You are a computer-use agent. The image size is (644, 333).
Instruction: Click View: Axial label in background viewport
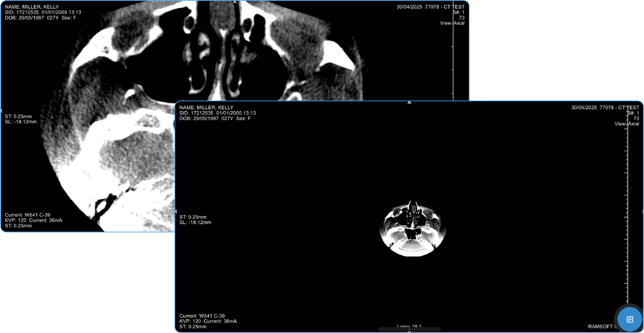point(452,23)
